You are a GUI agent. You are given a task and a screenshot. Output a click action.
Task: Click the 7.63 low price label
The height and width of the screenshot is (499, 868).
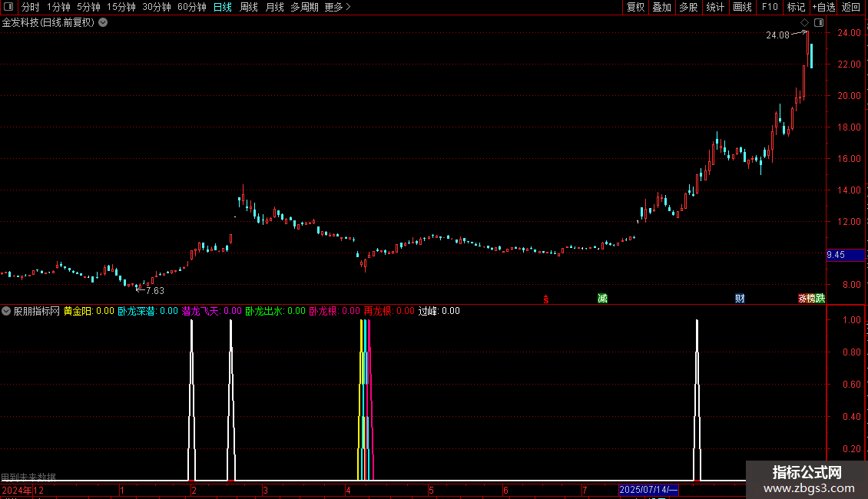coord(155,290)
